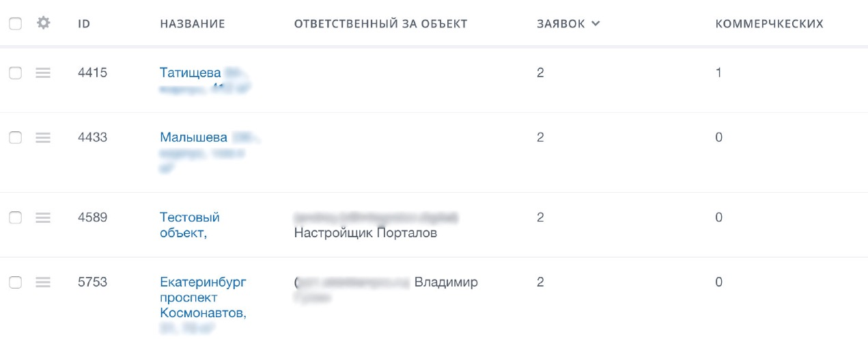The width and height of the screenshot is (868, 348).
Task: Open row menu for ID 4433
Action: click(43, 137)
